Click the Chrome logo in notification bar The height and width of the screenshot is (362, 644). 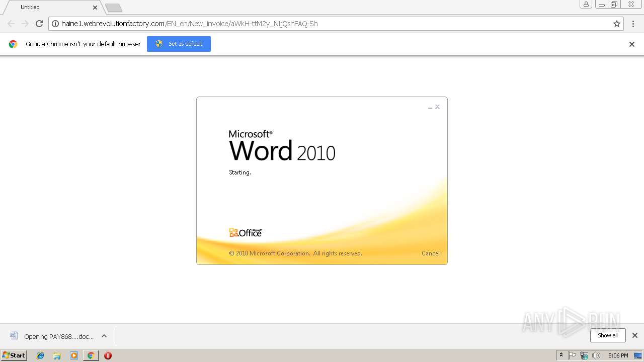pyautogui.click(x=13, y=44)
